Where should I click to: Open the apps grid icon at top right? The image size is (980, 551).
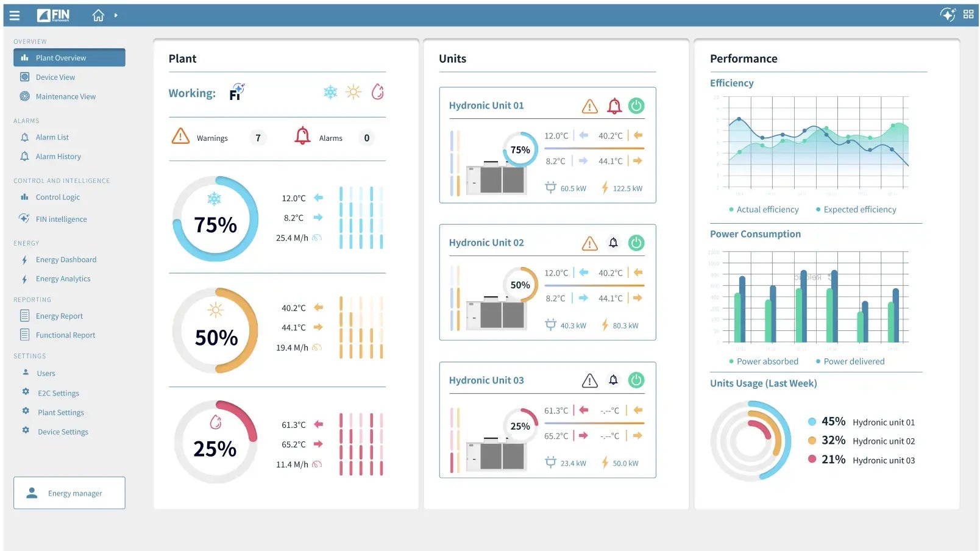968,13
